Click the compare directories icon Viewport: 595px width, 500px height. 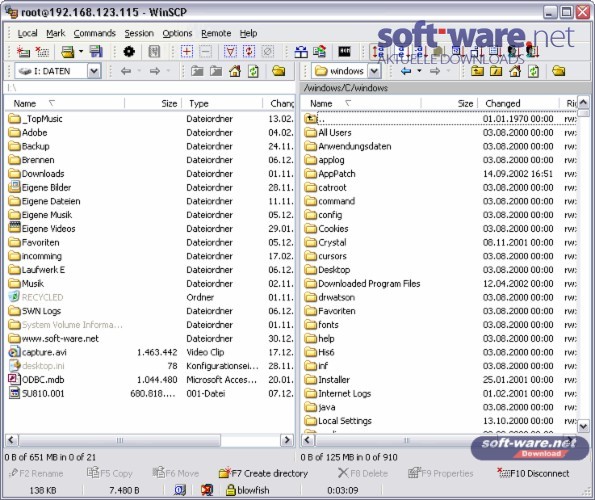tap(301, 51)
